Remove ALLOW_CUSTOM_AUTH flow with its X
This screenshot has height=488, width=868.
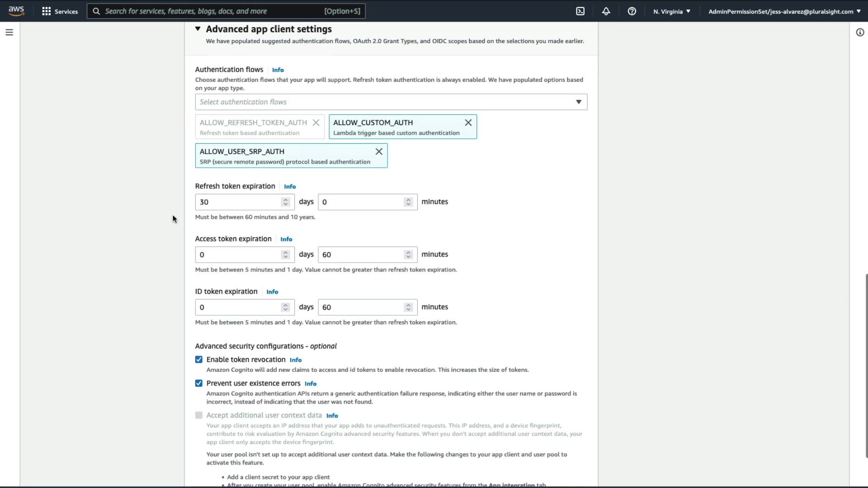[468, 122]
